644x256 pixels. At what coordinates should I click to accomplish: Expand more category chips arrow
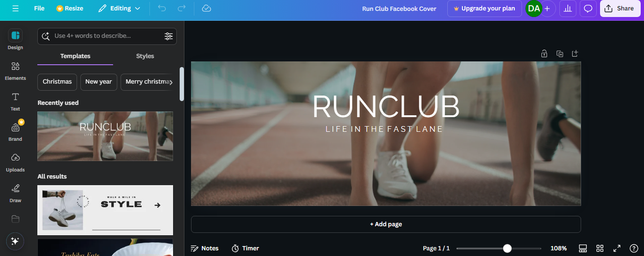tap(171, 81)
